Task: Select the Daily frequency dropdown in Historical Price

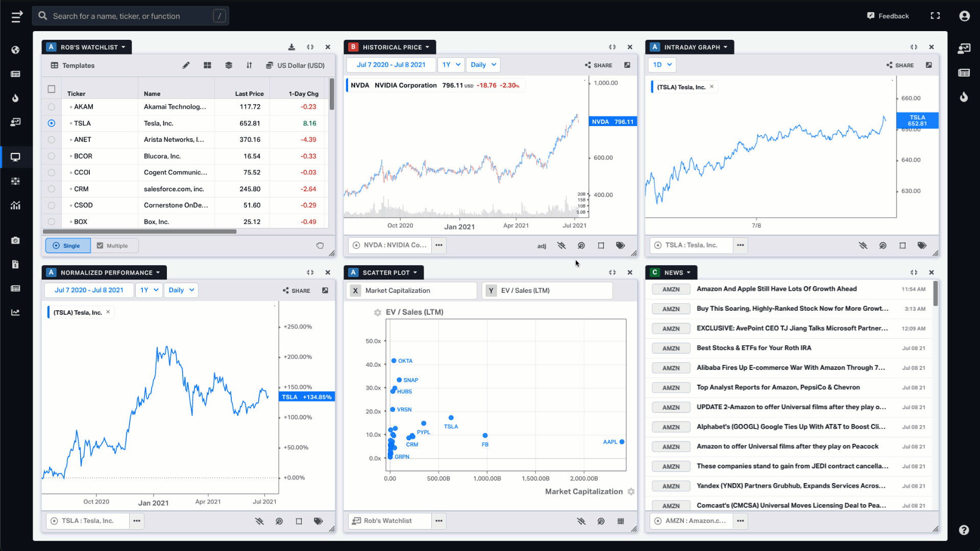Action: point(482,65)
